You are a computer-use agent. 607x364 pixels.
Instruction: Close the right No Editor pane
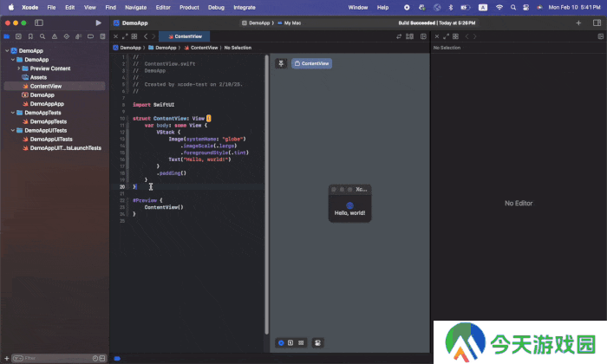coord(437,36)
